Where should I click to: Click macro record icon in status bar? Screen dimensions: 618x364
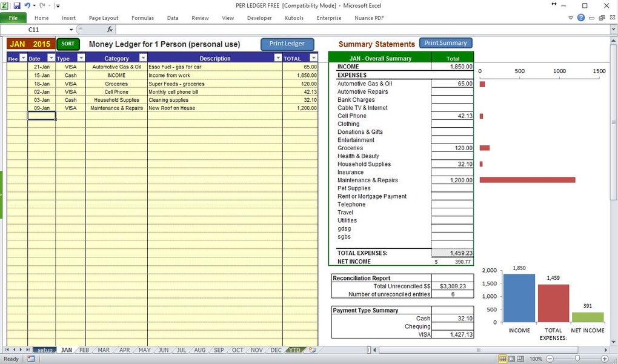click(31, 359)
